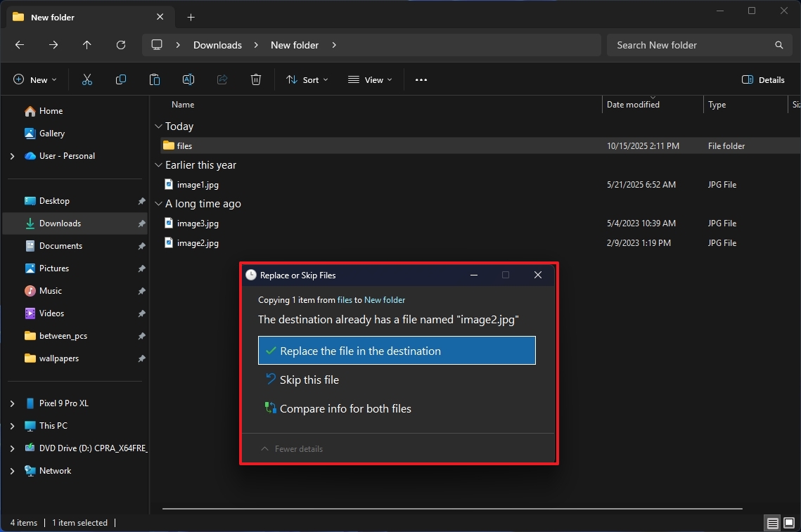Open the Share icon in the toolbar
Image resolution: width=801 pixels, height=532 pixels.
coord(222,79)
